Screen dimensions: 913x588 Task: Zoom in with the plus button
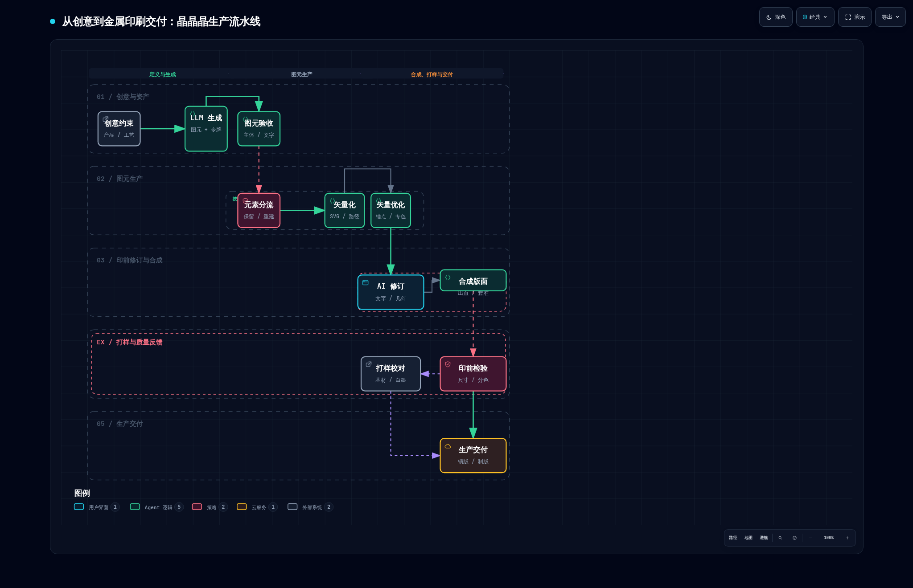click(847, 538)
